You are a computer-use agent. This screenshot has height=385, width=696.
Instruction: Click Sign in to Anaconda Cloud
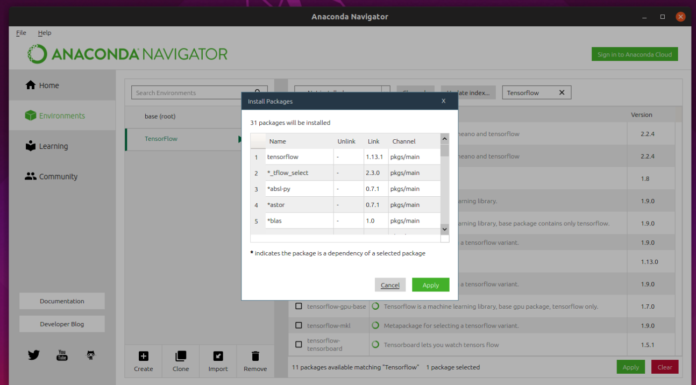[634, 54]
